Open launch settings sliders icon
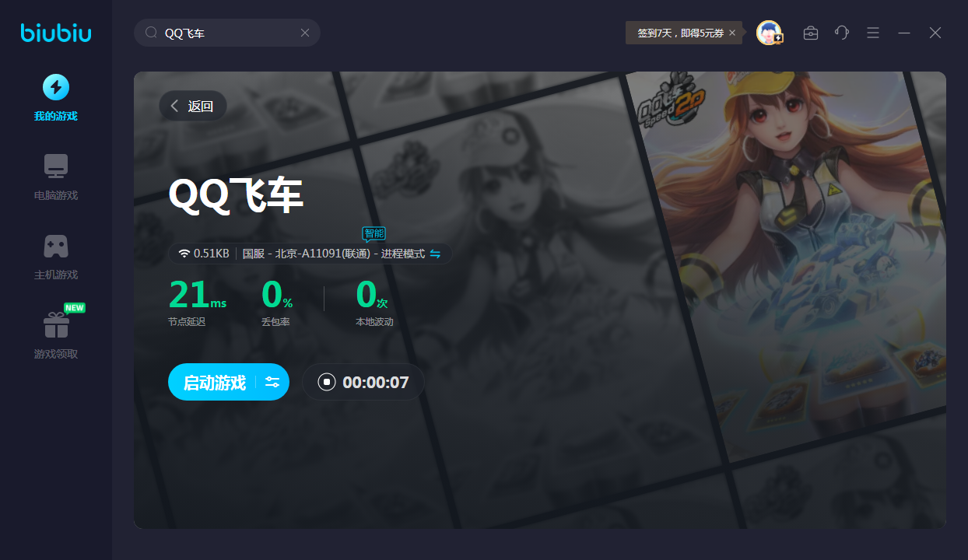The width and height of the screenshot is (968, 560). tap(272, 382)
